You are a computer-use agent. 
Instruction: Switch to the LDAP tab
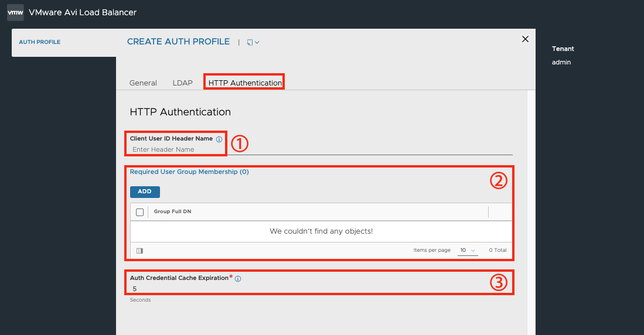coord(182,83)
